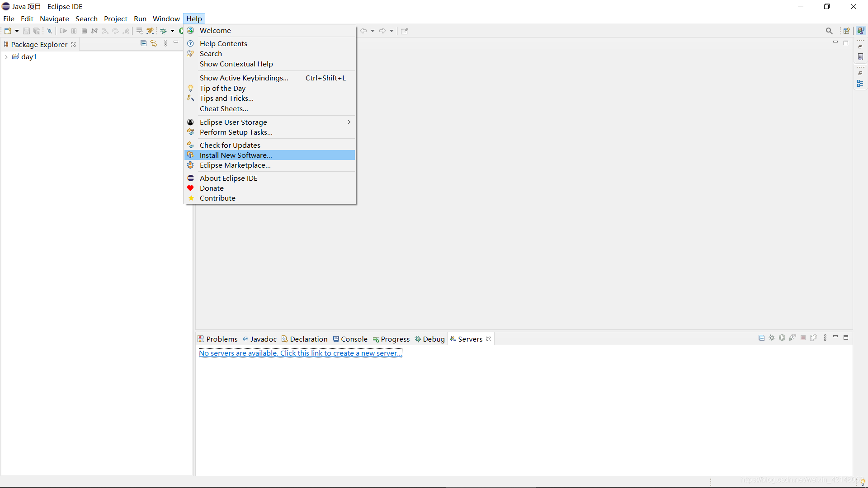Toggle Drop to Frame step filter icon
The image size is (868, 488).
(139, 31)
